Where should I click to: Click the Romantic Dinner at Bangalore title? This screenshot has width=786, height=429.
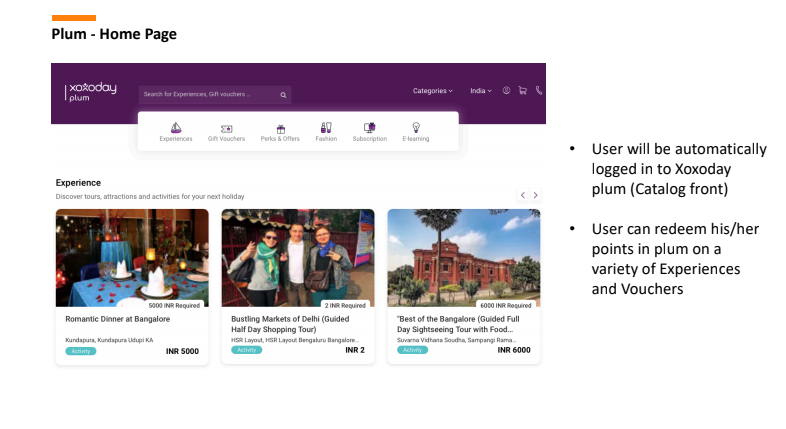click(118, 319)
